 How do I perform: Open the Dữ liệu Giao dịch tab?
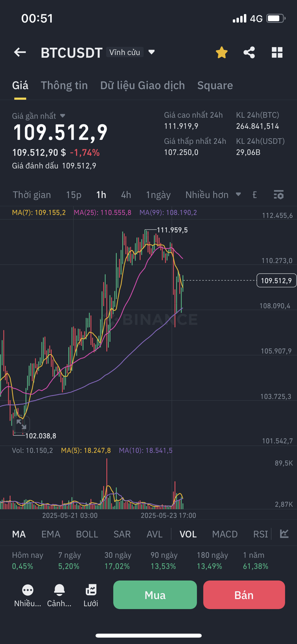click(x=142, y=85)
